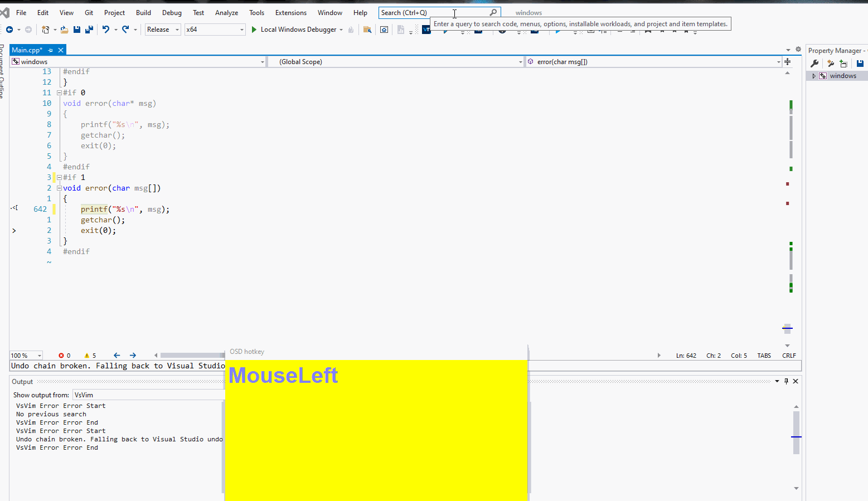The width and height of the screenshot is (868, 501).
Task: Click Add New Project Property Sheet icon
Action: pyautogui.click(x=843, y=64)
